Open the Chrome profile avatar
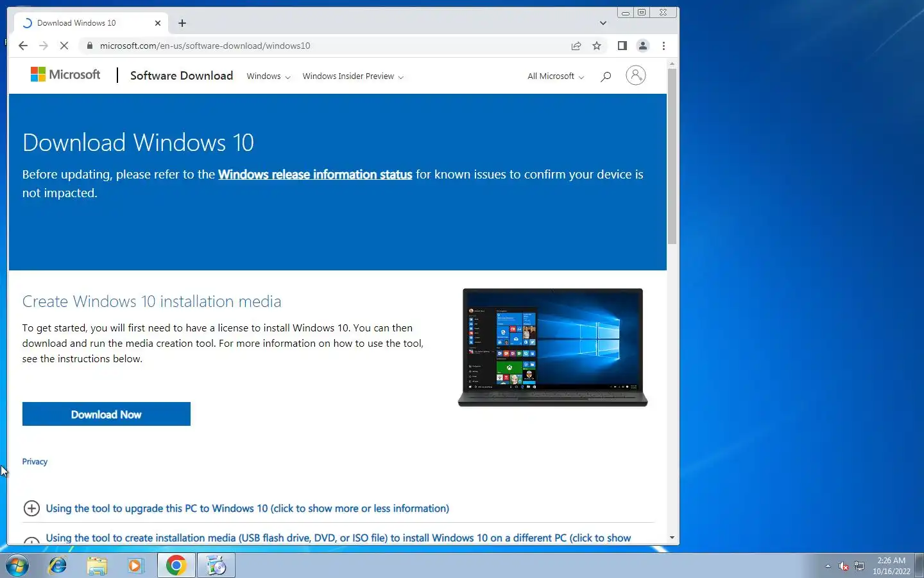The width and height of the screenshot is (924, 578). tap(642, 46)
